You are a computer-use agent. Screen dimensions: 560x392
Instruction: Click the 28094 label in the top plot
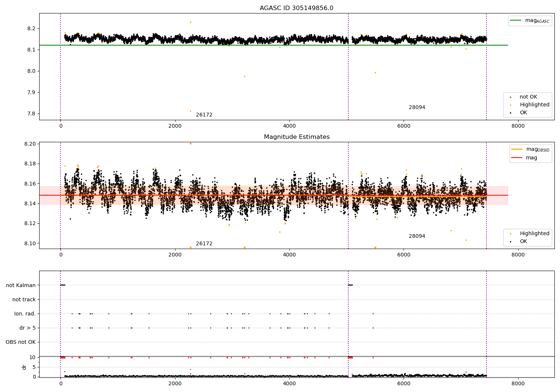coord(417,108)
